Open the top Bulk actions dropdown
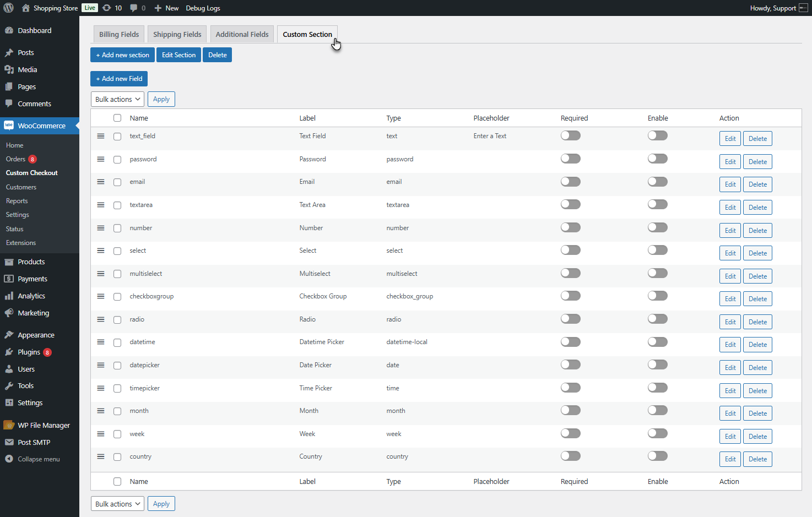Image resolution: width=812 pixels, height=517 pixels. (x=117, y=99)
